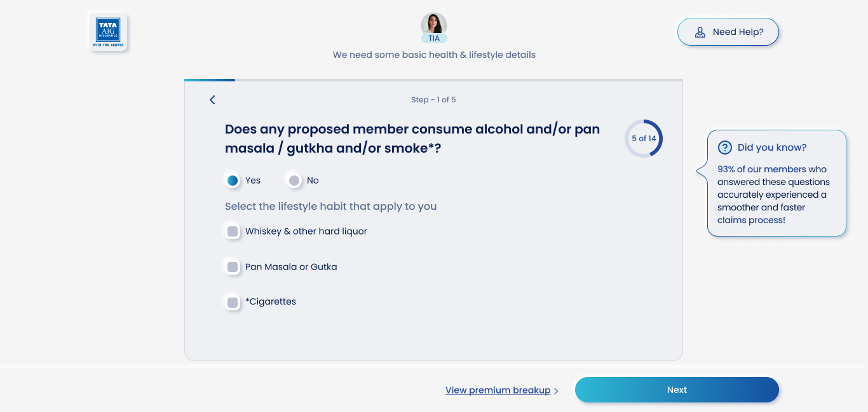Click the question mark Did you know icon

[x=724, y=148]
